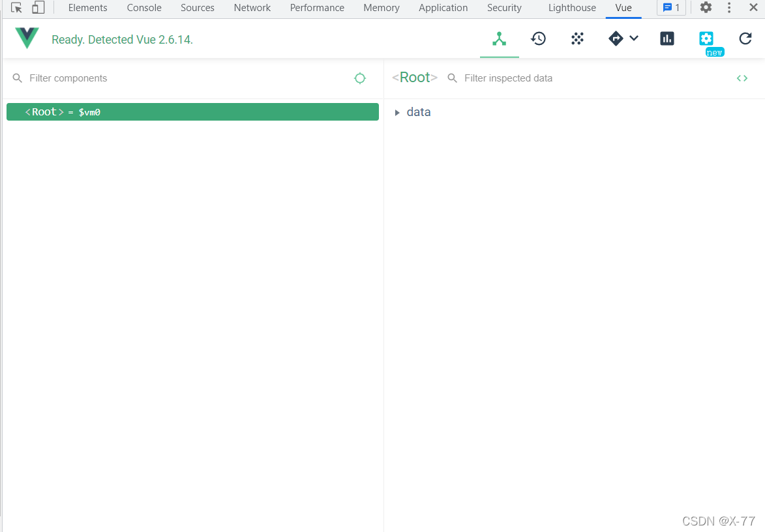This screenshot has height=532, width=765.
Task: Toggle the device toolbar icon
Action: pos(38,8)
